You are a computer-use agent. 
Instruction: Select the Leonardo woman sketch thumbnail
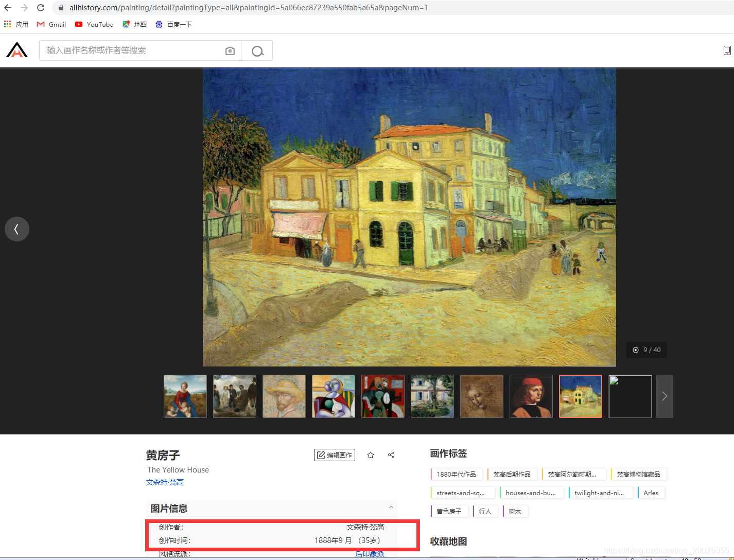482,396
